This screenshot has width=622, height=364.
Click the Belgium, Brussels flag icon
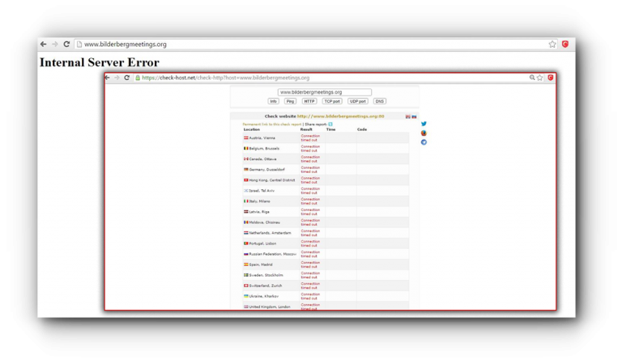tap(246, 149)
